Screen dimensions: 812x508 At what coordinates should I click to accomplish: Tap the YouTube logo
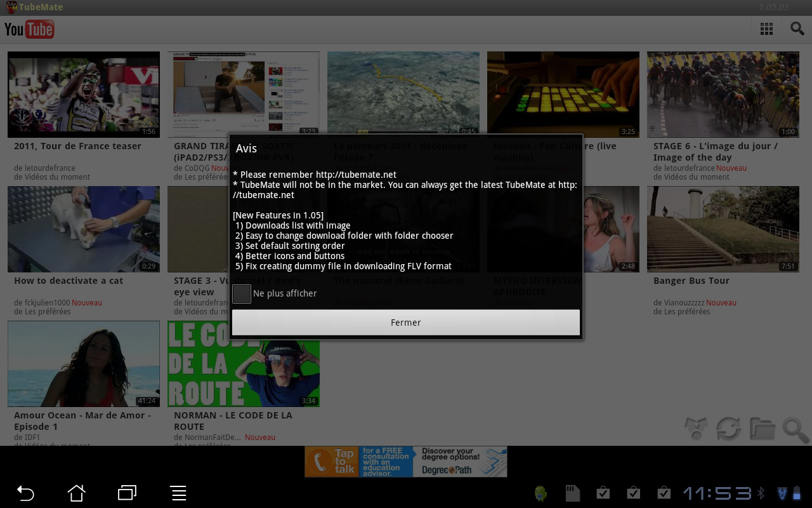[x=29, y=29]
